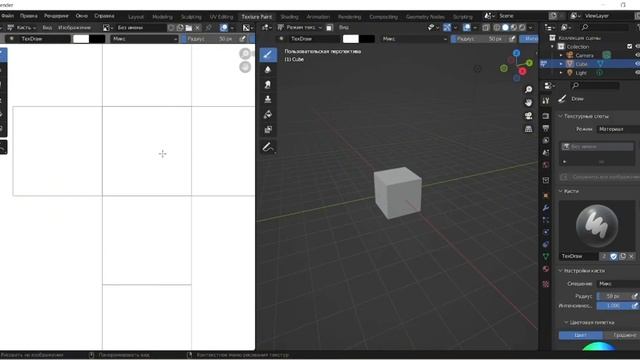Toggle X-ray display in viewport header
Screen dimensions: 640x360
click(x=486, y=28)
